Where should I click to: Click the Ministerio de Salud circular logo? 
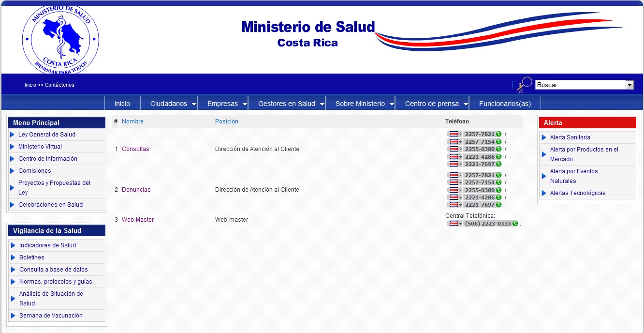click(60, 40)
